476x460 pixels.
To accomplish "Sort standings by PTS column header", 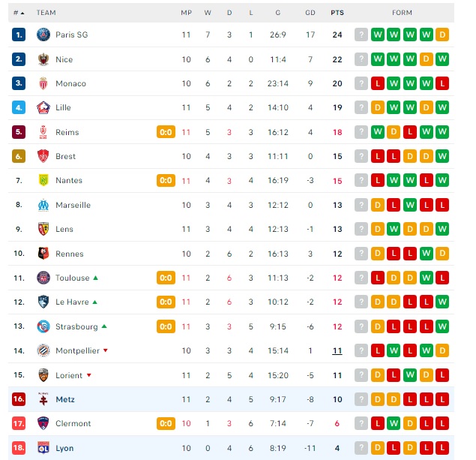I will 337,13.
